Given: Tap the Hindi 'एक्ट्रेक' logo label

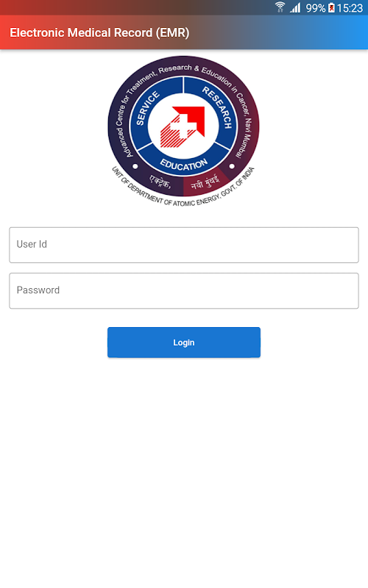Looking at the screenshot, I should 160,181.
